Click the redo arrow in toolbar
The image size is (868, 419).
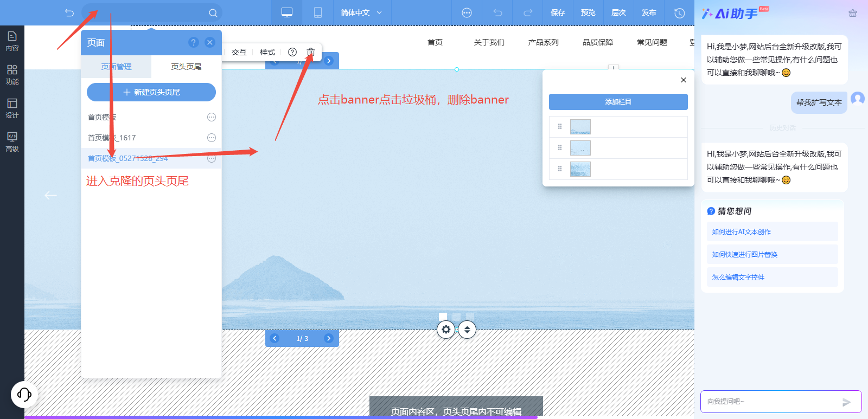coord(528,12)
